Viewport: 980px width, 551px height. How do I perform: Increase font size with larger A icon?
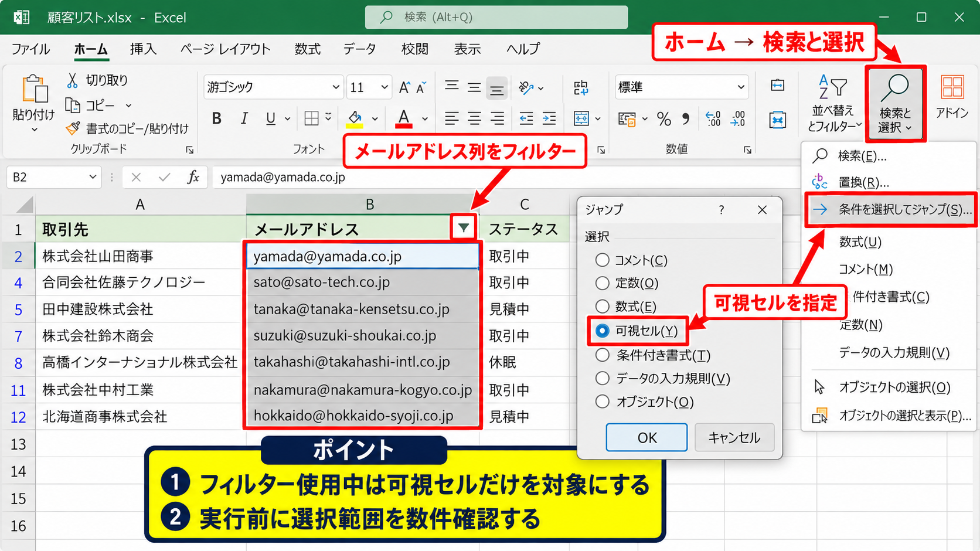coord(404,87)
